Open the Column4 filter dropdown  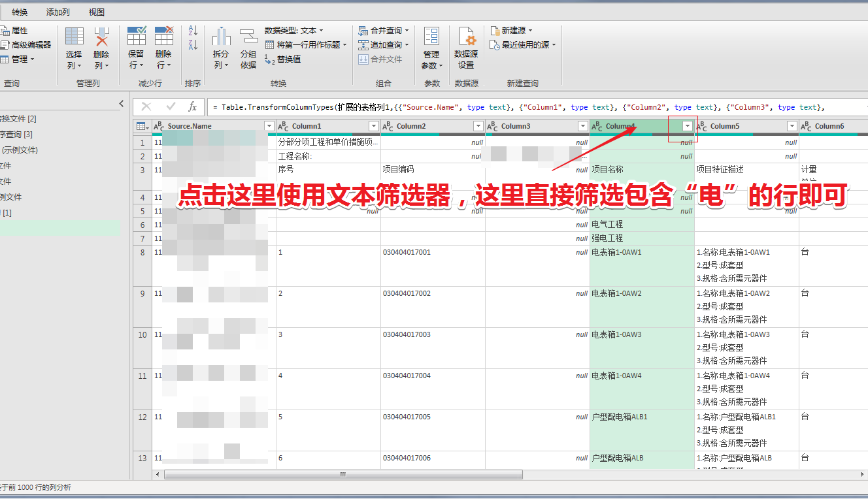click(687, 126)
